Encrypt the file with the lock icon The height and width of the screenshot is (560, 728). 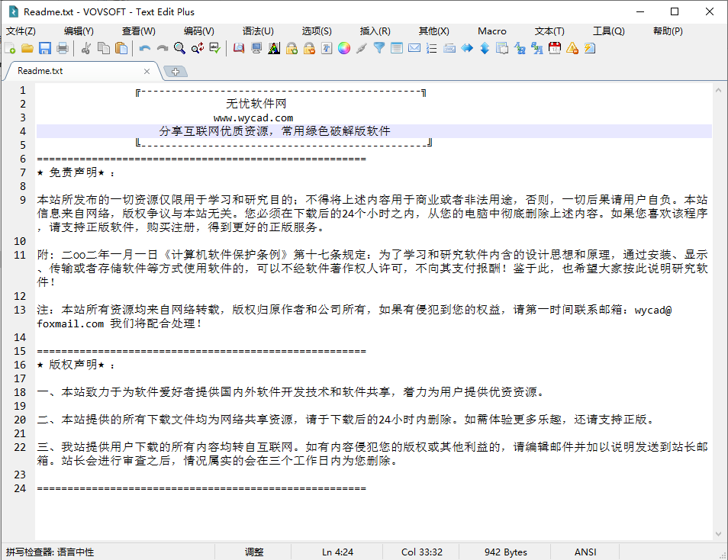(x=291, y=47)
